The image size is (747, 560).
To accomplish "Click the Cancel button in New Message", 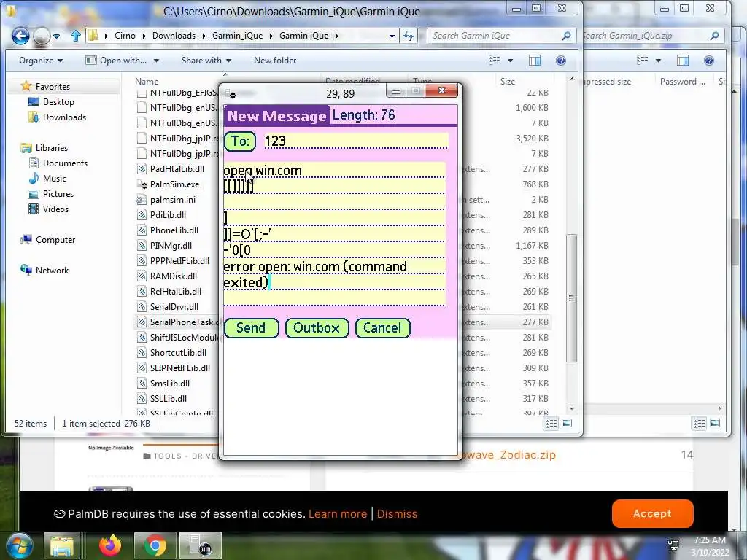I will [382, 328].
